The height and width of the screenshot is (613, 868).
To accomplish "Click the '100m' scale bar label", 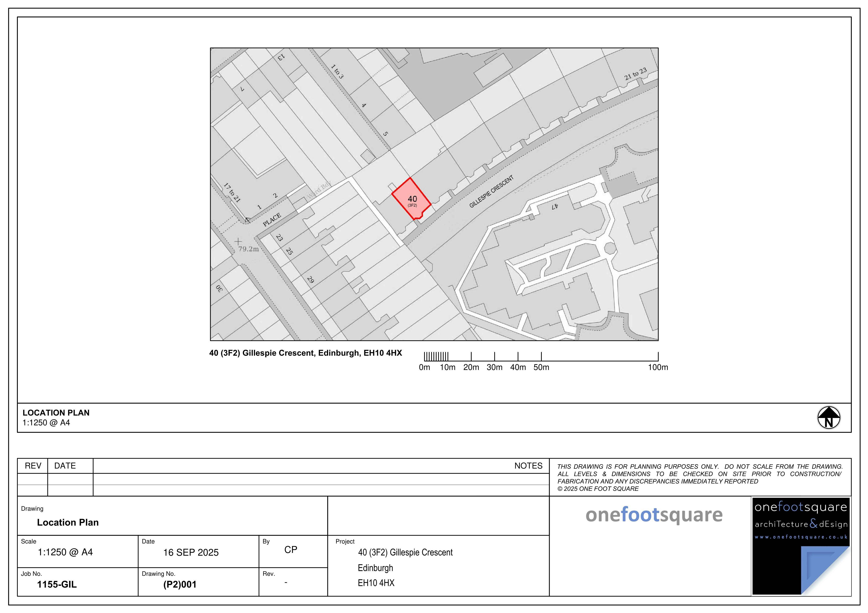I will click(x=658, y=368).
